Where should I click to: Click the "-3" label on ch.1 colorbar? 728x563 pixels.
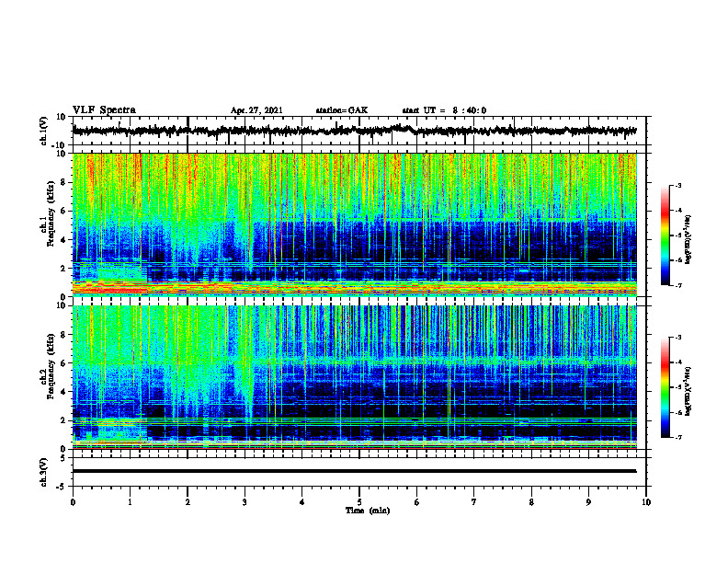[678, 185]
